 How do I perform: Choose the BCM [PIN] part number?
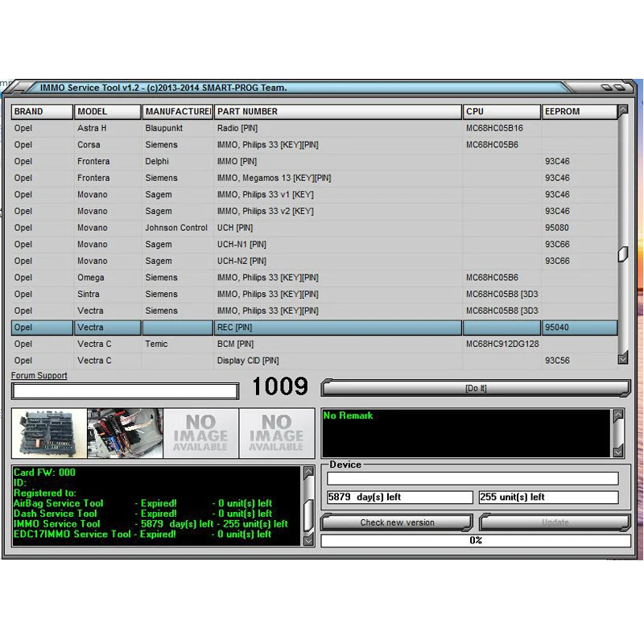coord(235,344)
